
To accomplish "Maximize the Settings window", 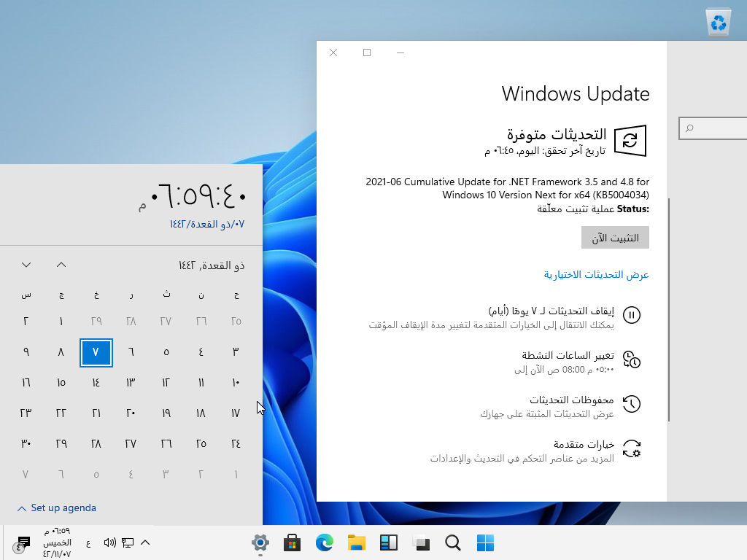I will (x=367, y=52).
